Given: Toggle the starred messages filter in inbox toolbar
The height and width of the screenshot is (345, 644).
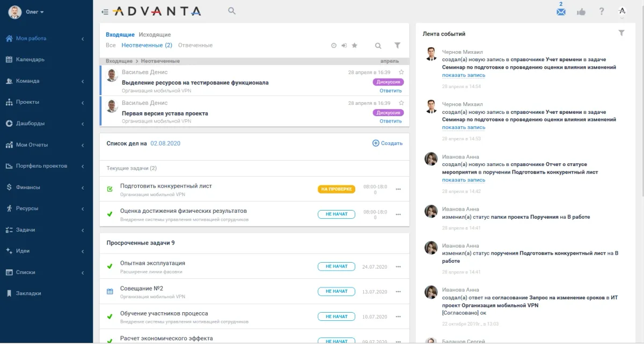Looking at the screenshot, I should [x=355, y=46].
